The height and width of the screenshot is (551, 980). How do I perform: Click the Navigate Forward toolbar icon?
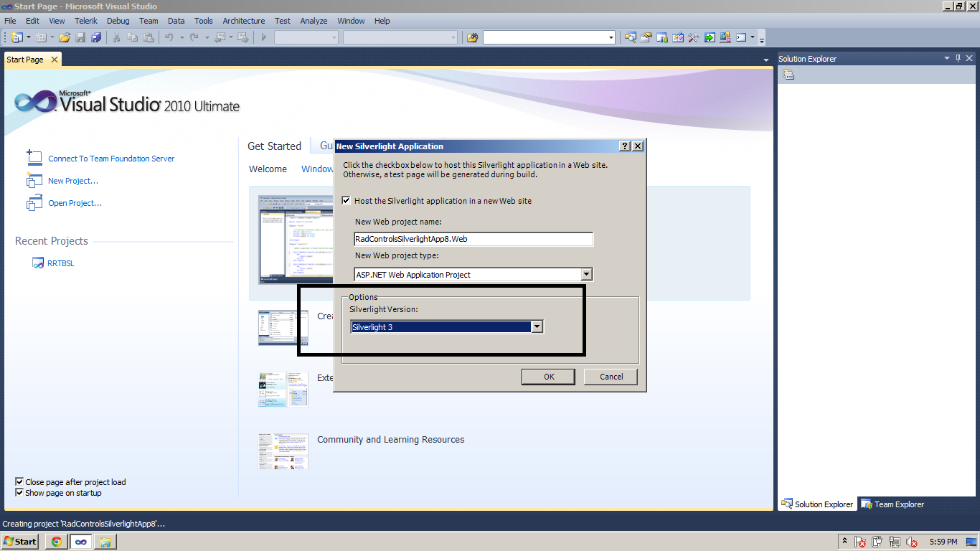pos(243,37)
